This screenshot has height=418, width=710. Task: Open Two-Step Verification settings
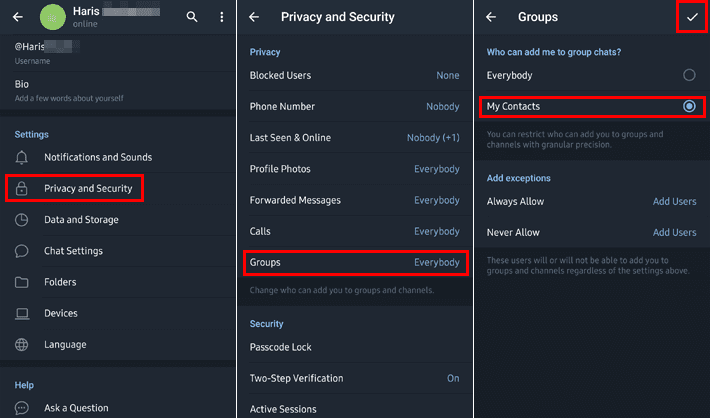[x=355, y=378]
